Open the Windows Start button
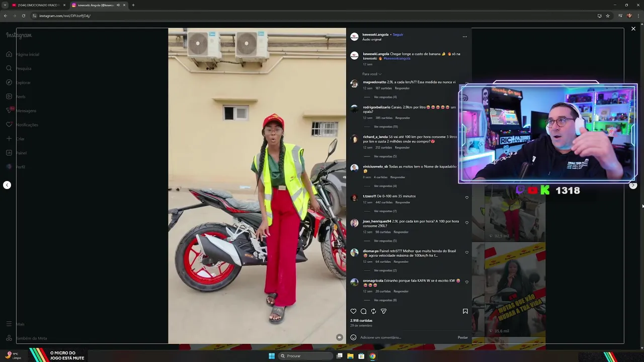 (x=272, y=356)
